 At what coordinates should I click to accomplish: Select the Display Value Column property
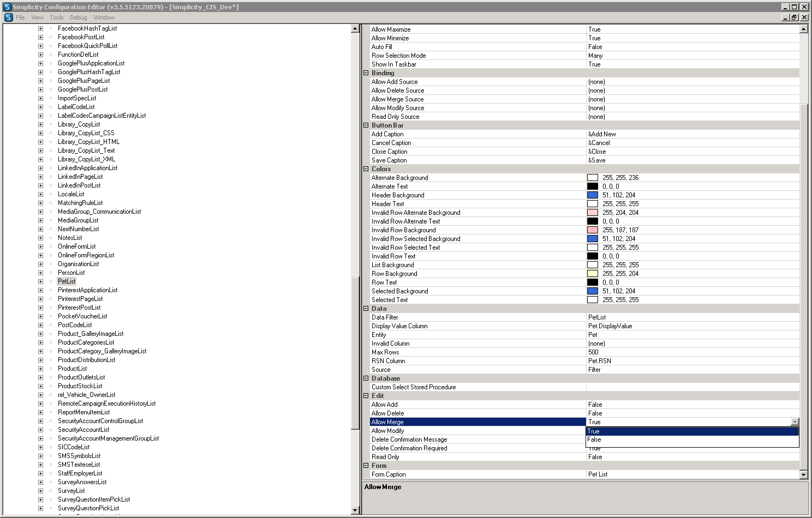pos(584,326)
